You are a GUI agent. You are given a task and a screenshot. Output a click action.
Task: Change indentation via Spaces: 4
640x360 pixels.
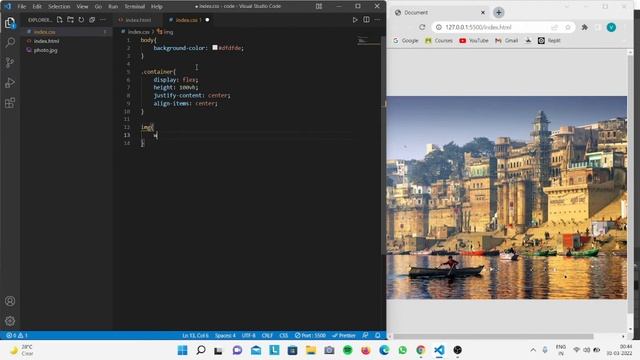point(225,335)
